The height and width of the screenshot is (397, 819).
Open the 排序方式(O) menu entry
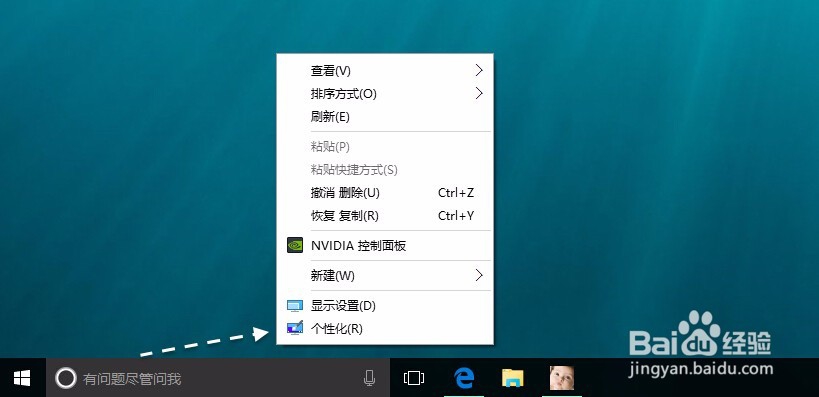[385, 94]
